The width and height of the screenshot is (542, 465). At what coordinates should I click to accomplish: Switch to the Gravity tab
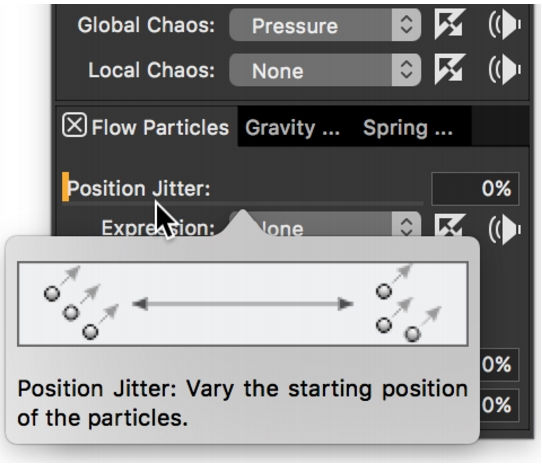tap(292, 128)
